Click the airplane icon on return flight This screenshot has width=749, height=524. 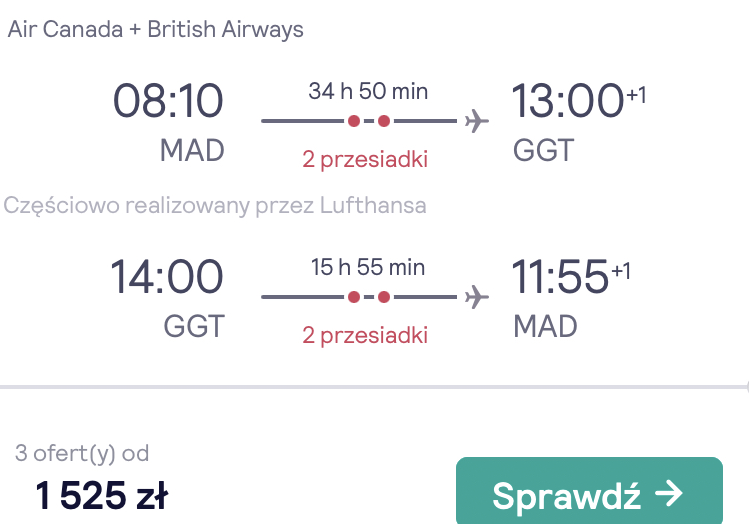coord(477,297)
